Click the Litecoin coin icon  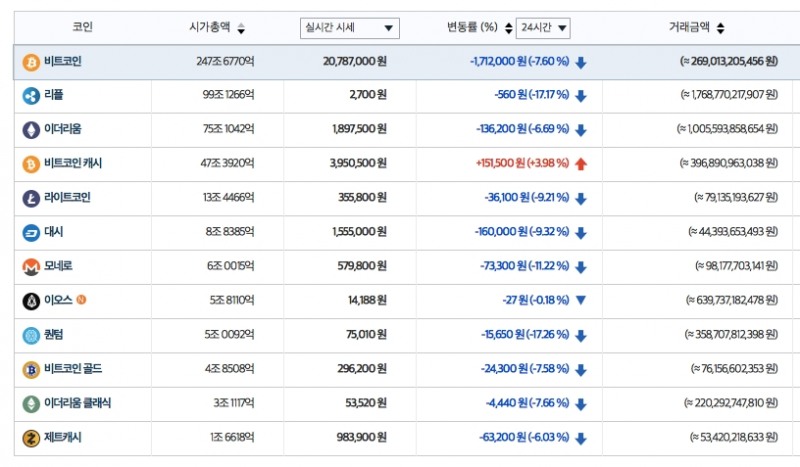[31, 198]
